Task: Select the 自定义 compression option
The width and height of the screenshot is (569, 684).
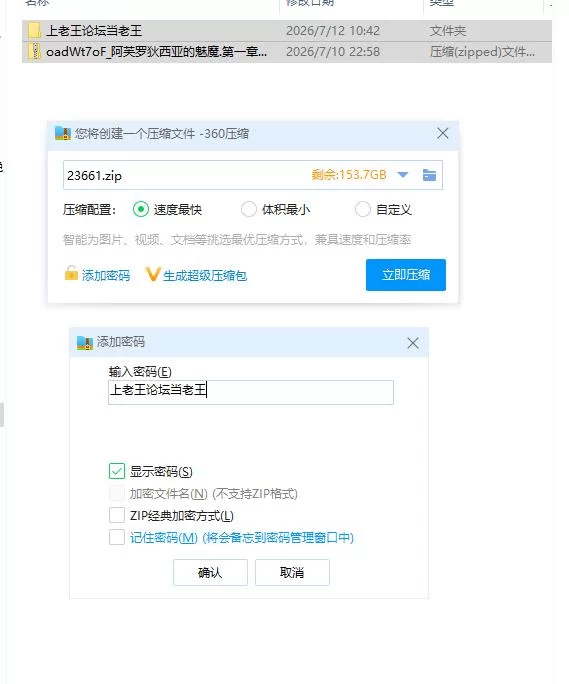Action: pos(363,209)
